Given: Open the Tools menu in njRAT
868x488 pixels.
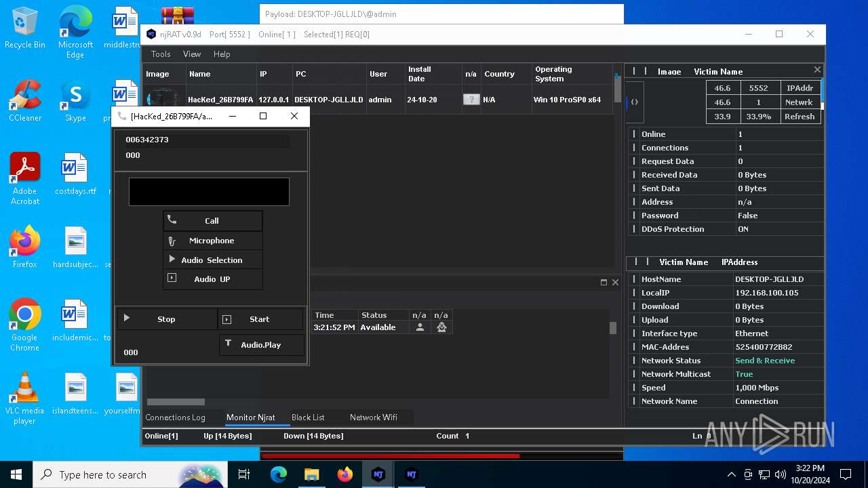Looking at the screenshot, I should 161,54.
